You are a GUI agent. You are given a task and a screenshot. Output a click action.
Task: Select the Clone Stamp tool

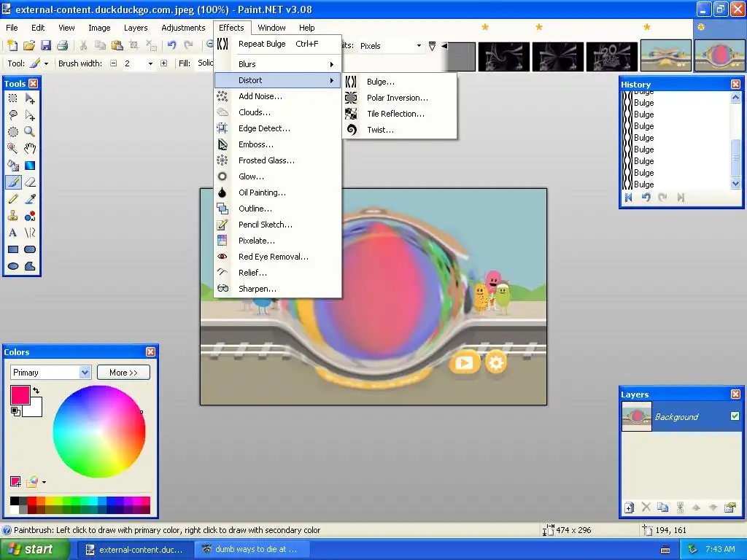point(13,216)
